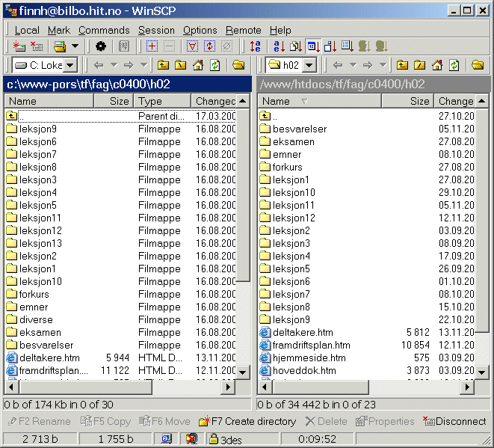
Task: Click F7 Create directory button
Action: 247,422
